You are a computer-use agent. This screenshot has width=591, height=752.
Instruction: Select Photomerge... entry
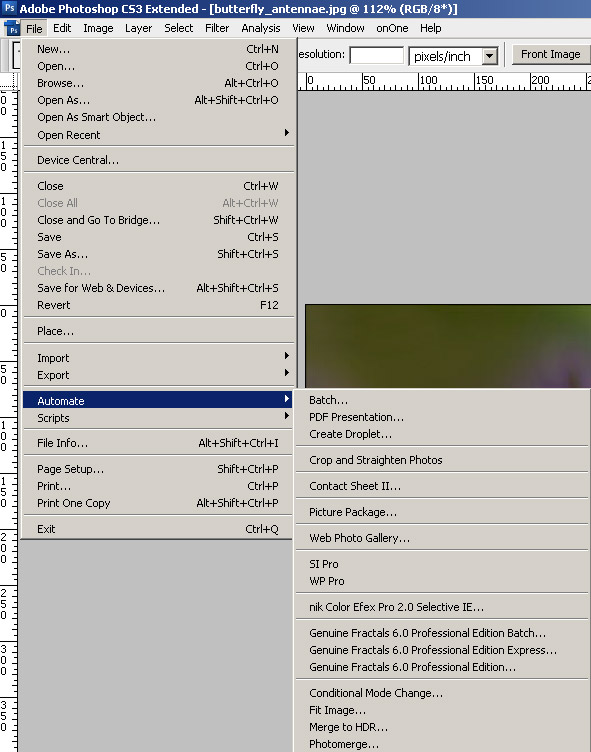(442, 744)
